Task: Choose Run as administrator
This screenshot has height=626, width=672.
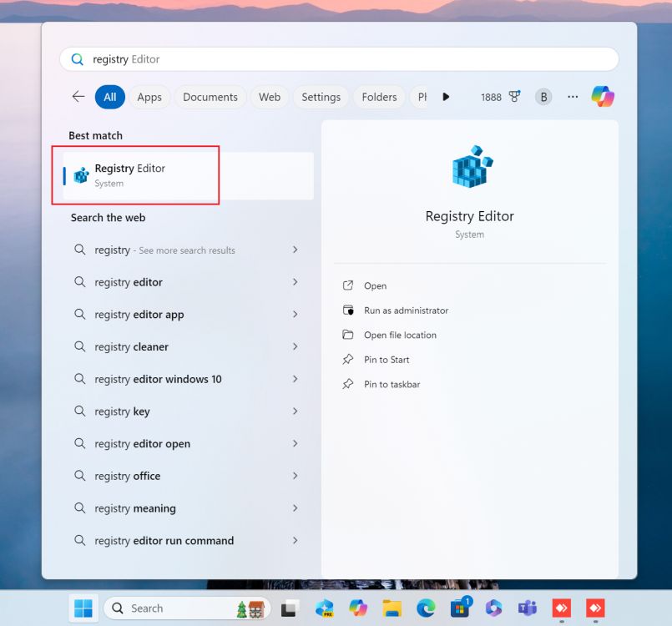Action: pyautogui.click(x=407, y=310)
